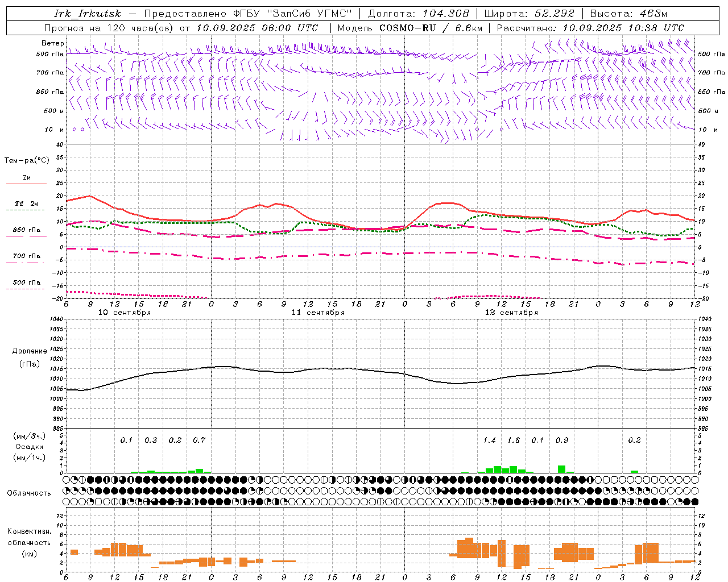Image resolution: width=728 pixels, height=582 pixels.
Task: Click the "Конвективн." convective label
Action: coord(29,531)
